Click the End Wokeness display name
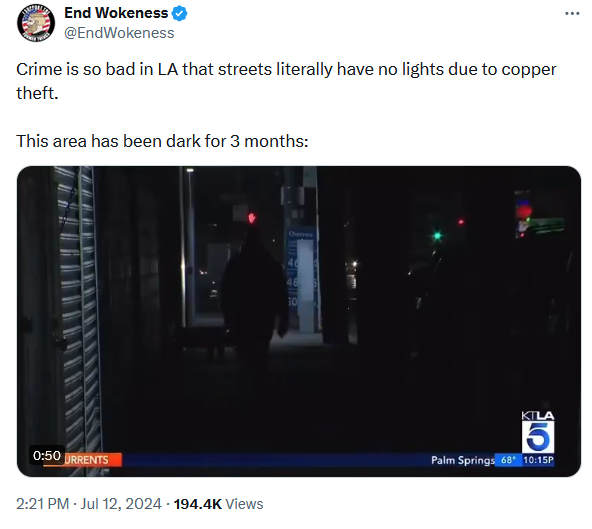This screenshot has height=529, width=592. pyautogui.click(x=116, y=13)
